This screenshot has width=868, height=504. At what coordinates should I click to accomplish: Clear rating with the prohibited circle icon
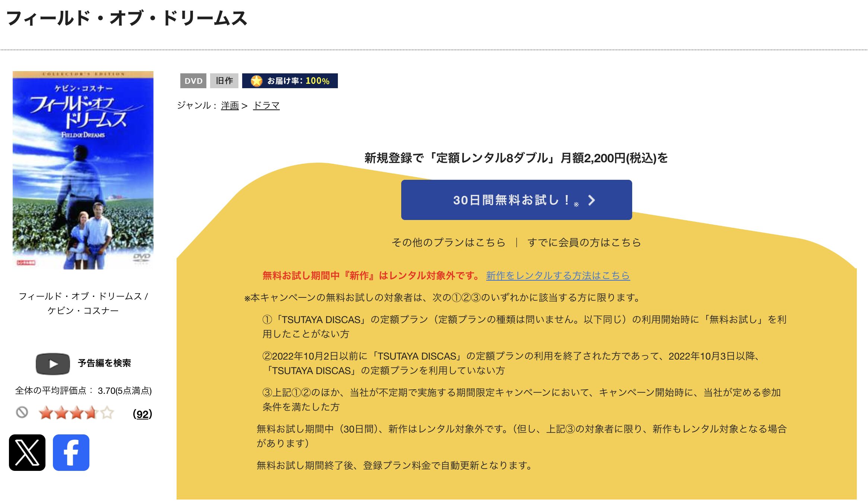coord(22,412)
